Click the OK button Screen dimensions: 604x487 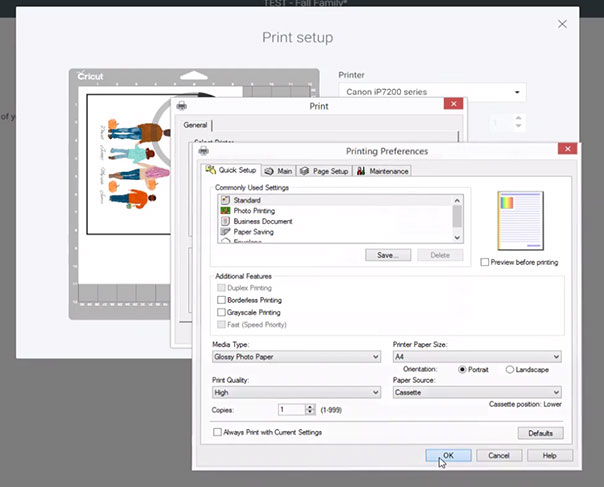[x=447, y=455]
